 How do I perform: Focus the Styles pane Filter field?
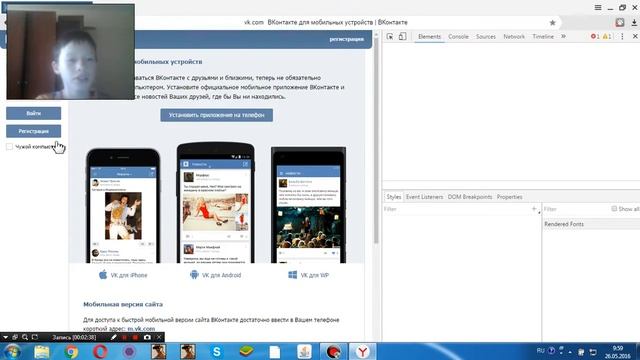[x=455, y=209]
